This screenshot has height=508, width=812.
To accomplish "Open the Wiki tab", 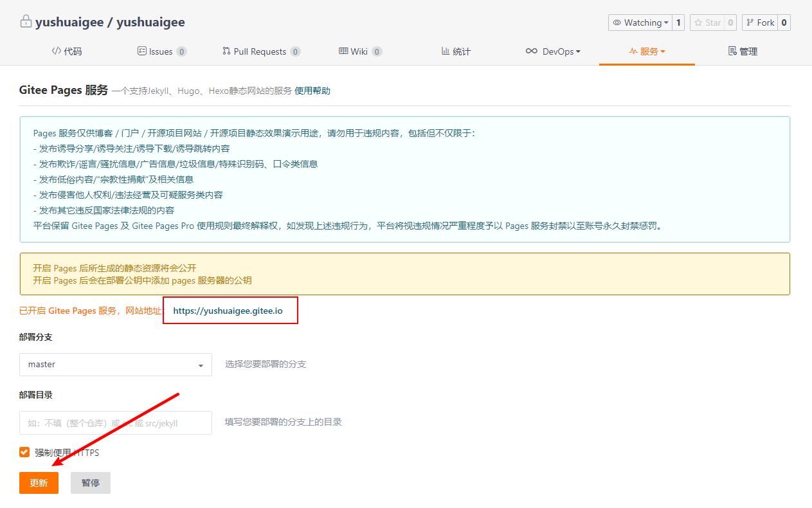I will pyautogui.click(x=360, y=51).
